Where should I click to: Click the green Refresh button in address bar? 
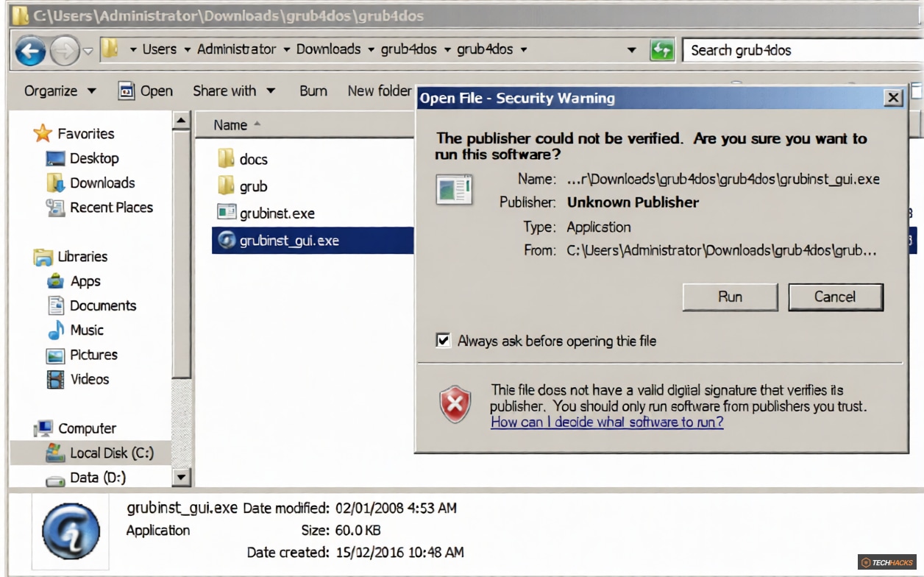click(x=662, y=50)
